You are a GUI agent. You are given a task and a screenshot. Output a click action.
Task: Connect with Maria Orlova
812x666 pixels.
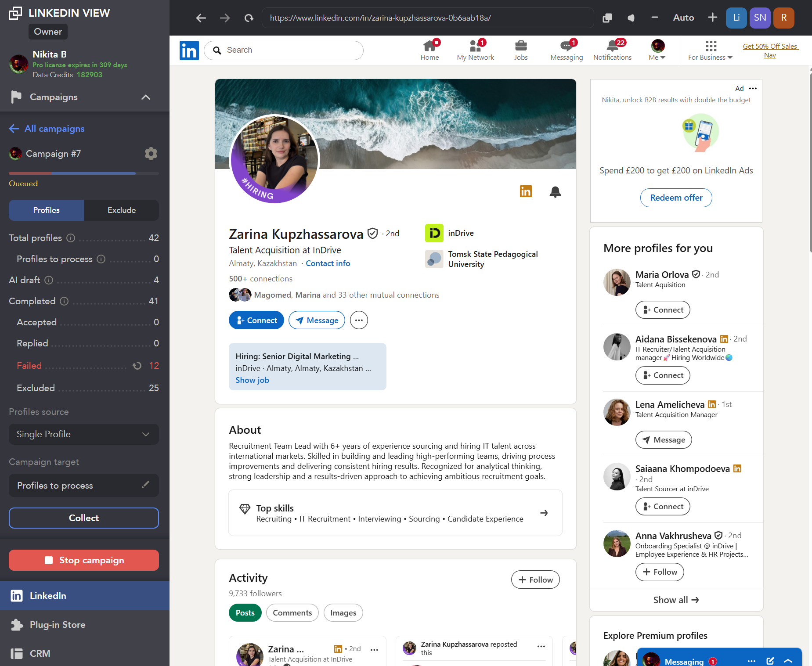coord(663,310)
